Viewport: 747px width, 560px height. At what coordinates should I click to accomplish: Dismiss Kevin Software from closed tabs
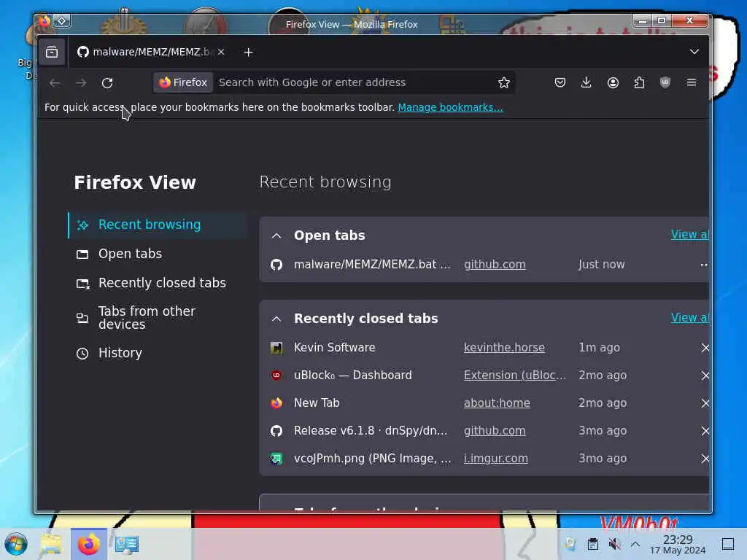coord(705,348)
